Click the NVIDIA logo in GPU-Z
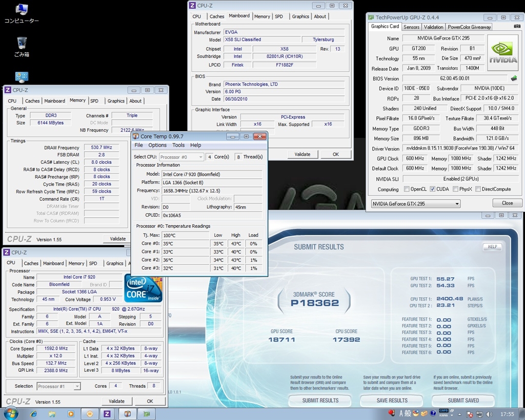This screenshot has height=420, width=525. pyautogui.click(x=502, y=53)
